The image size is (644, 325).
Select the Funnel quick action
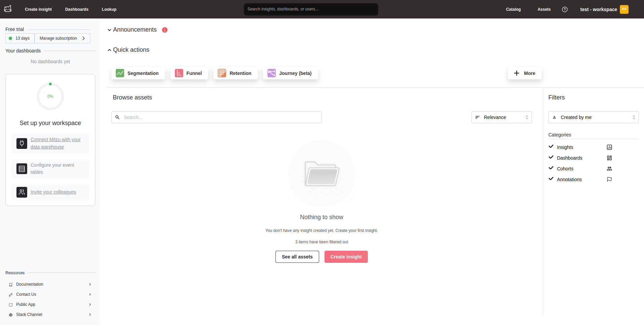189,73
